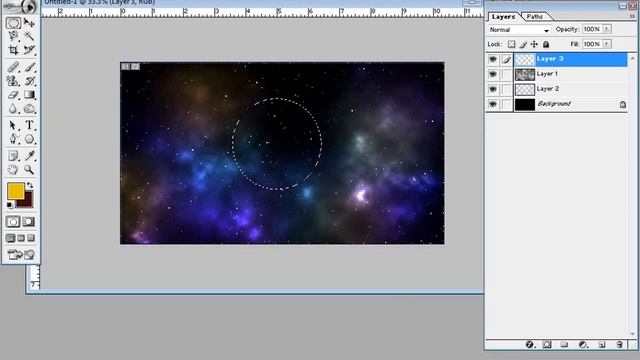
Task: Click Layer 1 thumbnail
Action: click(x=524, y=74)
